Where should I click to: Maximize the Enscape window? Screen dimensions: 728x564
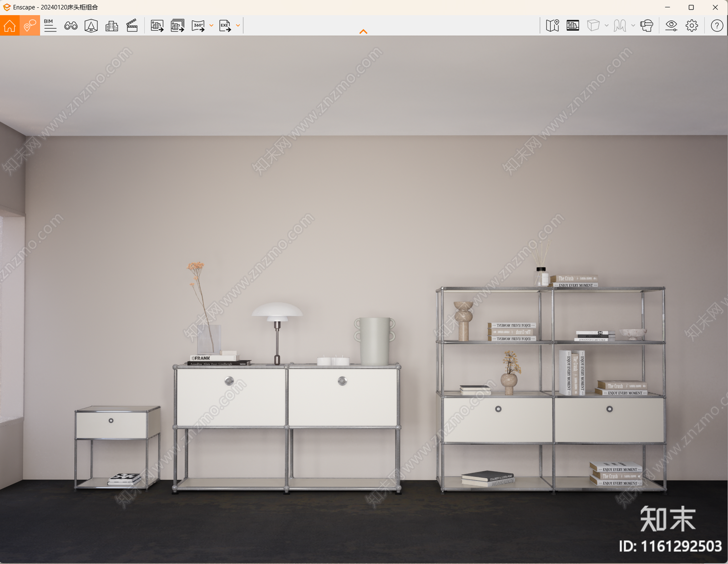point(691,7)
